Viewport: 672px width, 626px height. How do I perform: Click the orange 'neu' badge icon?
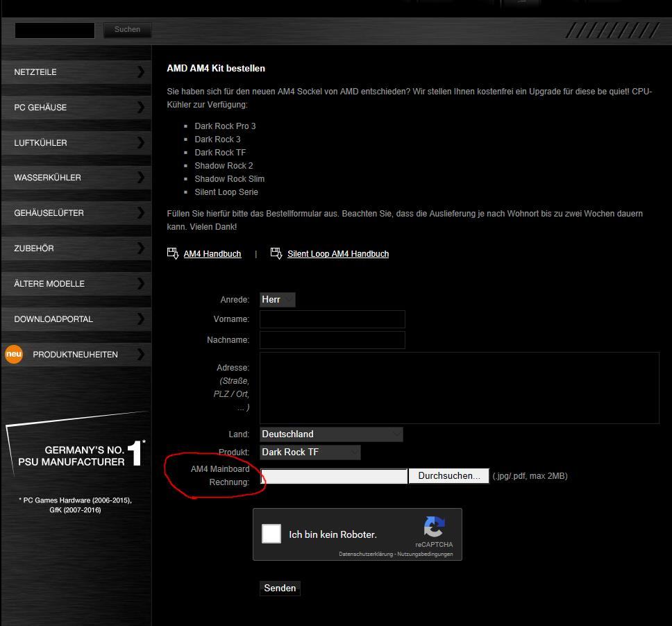14,355
